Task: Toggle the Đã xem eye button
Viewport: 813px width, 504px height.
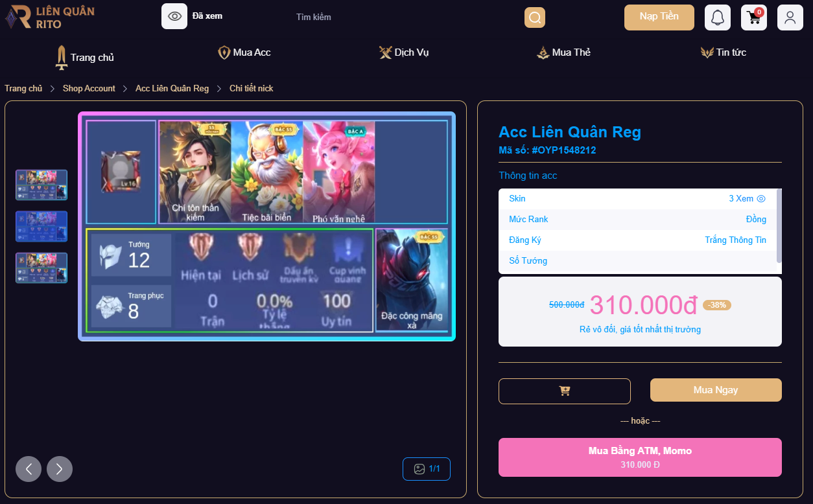Action: coord(174,16)
